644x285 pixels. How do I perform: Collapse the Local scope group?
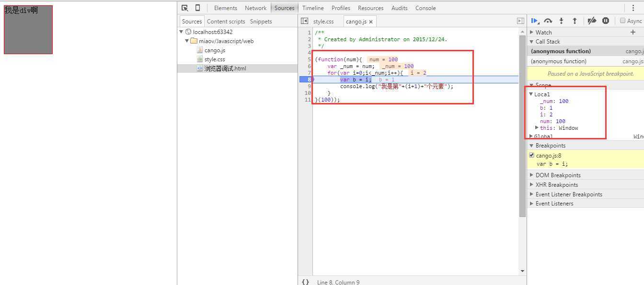pos(531,94)
